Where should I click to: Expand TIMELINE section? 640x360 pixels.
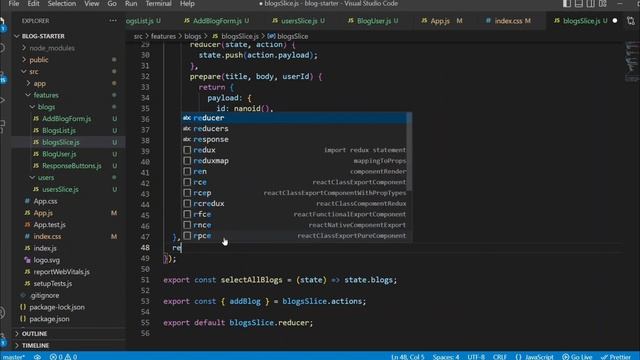pos(35,346)
